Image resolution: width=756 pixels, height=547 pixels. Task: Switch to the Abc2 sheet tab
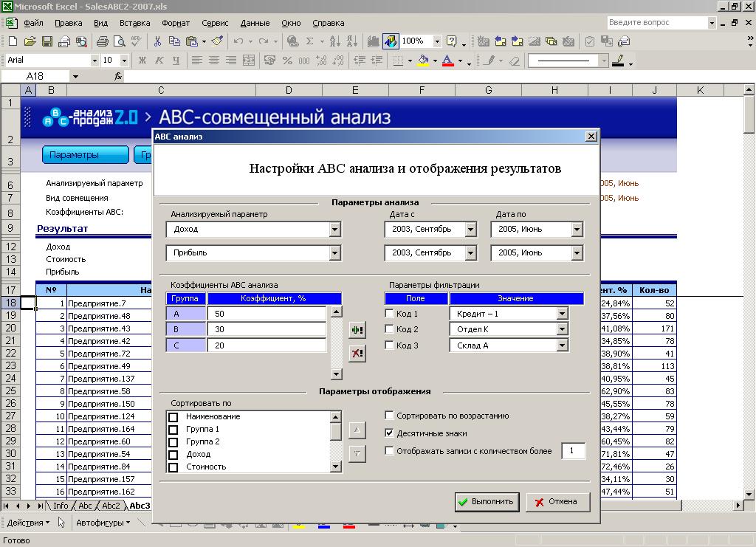111,506
